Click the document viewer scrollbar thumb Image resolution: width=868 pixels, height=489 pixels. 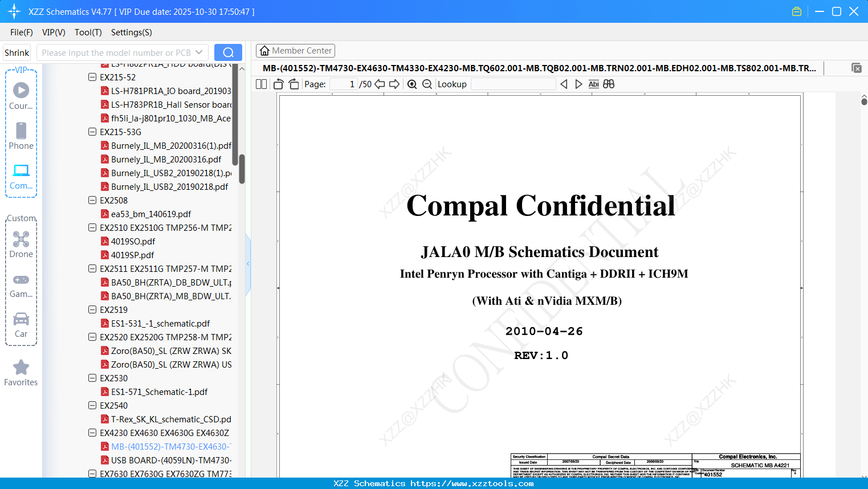point(864,101)
